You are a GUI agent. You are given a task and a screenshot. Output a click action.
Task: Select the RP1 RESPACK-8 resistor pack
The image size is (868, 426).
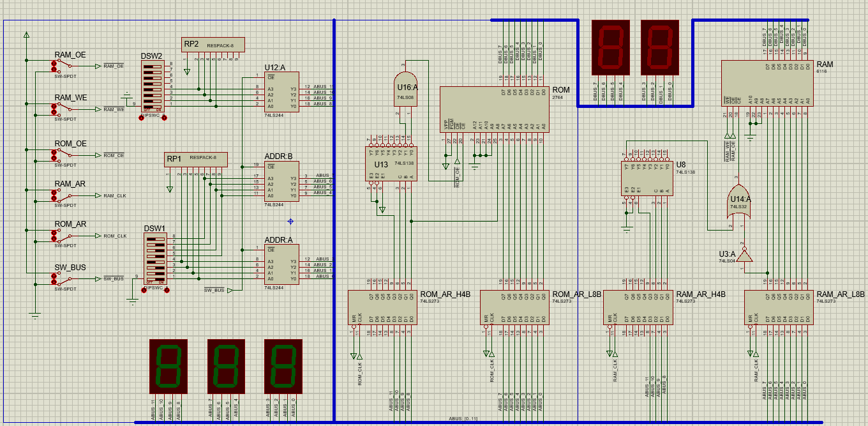click(x=196, y=159)
